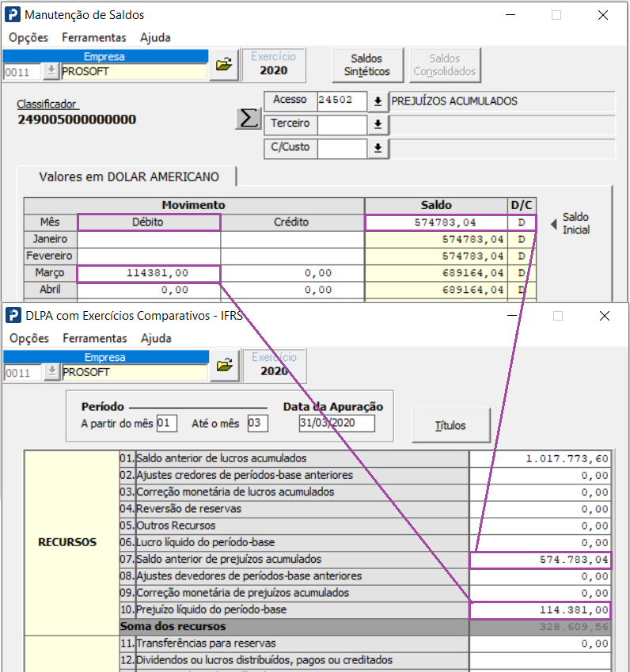Click value for 01 Saldo anterior de lucros
Image resolution: width=630 pixels, height=672 pixels.
click(540, 458)
